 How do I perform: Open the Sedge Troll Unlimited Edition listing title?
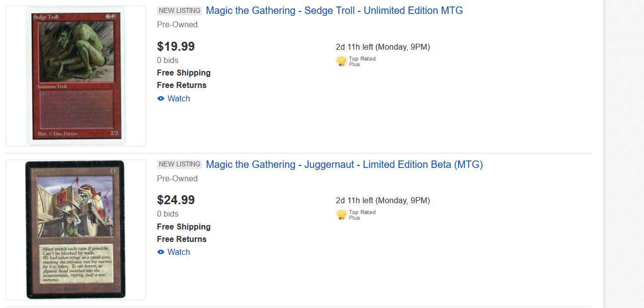[334, 10]
